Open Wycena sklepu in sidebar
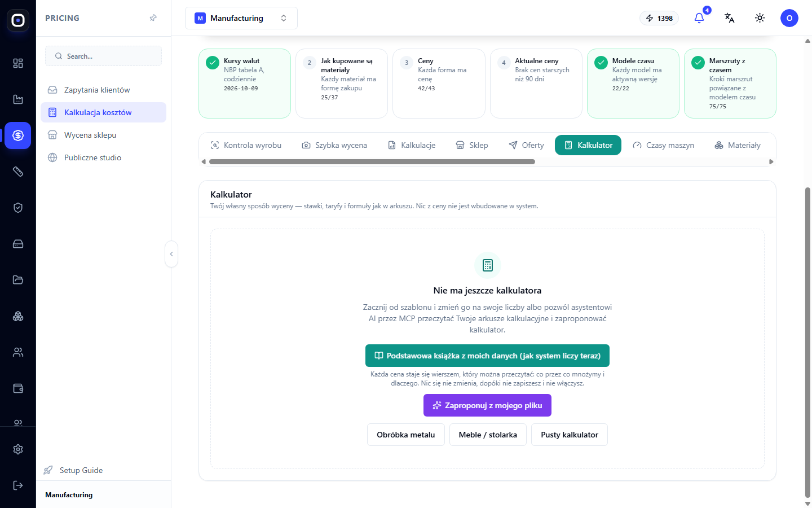This screenshot has height=508, width=812. tap(103, 135)
